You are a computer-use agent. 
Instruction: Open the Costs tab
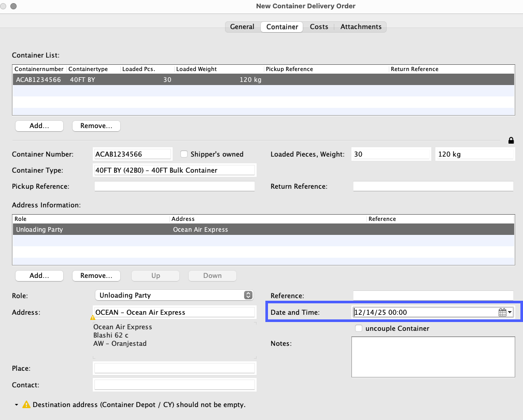tap(319, 27)
